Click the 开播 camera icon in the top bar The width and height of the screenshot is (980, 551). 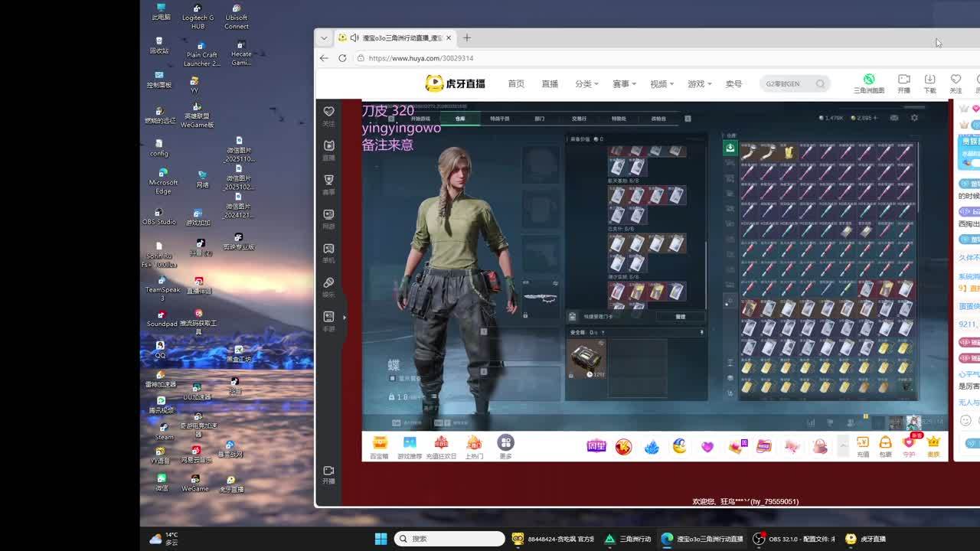click(x=903, y=83)
